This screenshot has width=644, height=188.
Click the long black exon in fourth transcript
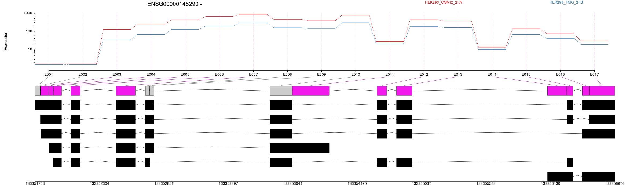299,148
